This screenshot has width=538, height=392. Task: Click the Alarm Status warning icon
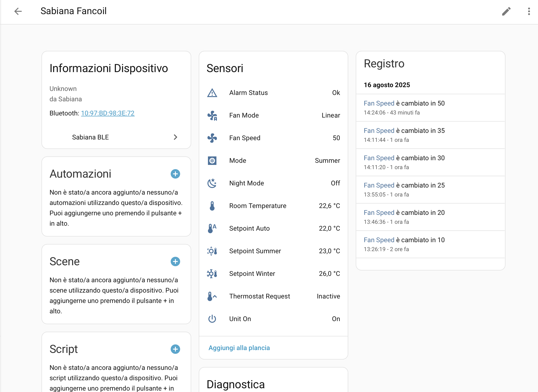coord(212,93)
